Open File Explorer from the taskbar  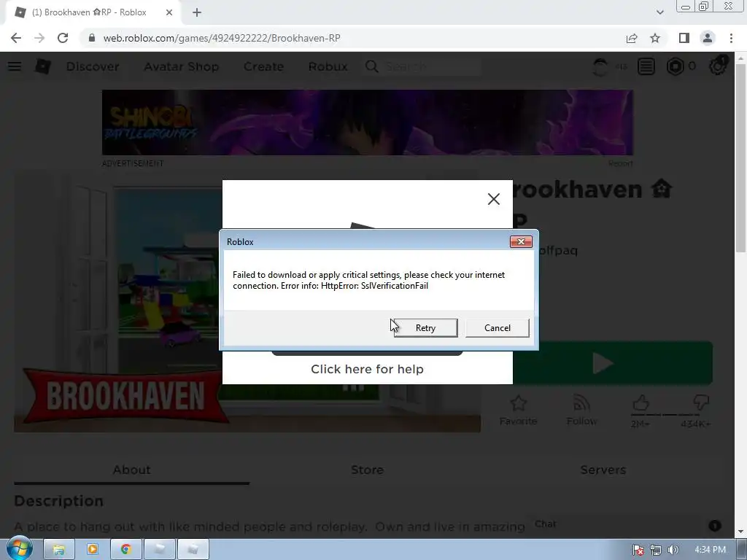click(x=59, y=550)
